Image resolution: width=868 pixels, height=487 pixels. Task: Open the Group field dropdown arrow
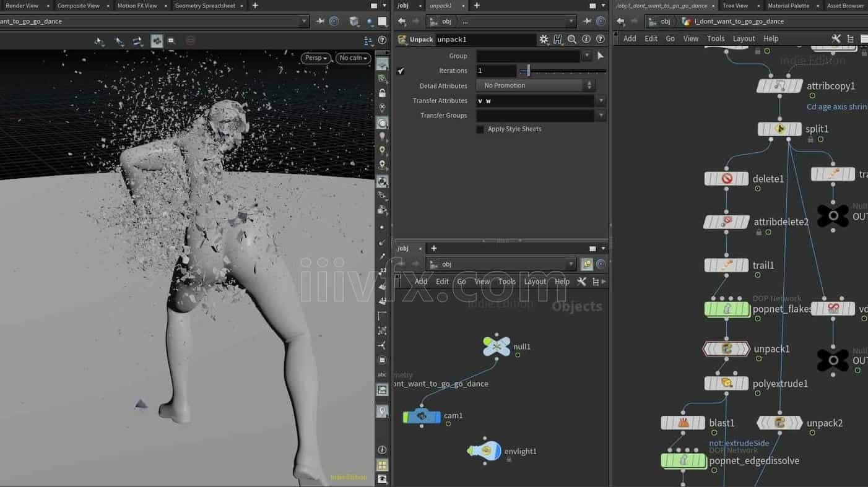587,56
